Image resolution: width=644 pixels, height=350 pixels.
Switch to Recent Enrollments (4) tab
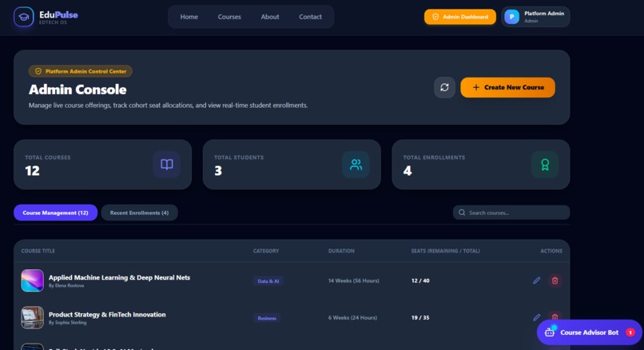click(139, 213)
